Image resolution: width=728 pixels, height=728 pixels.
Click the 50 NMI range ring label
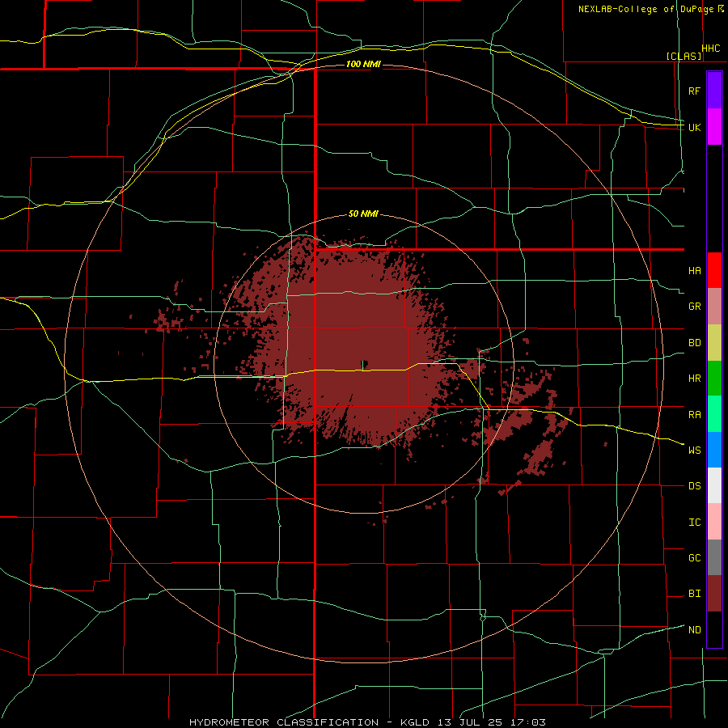tap(363, 214)
